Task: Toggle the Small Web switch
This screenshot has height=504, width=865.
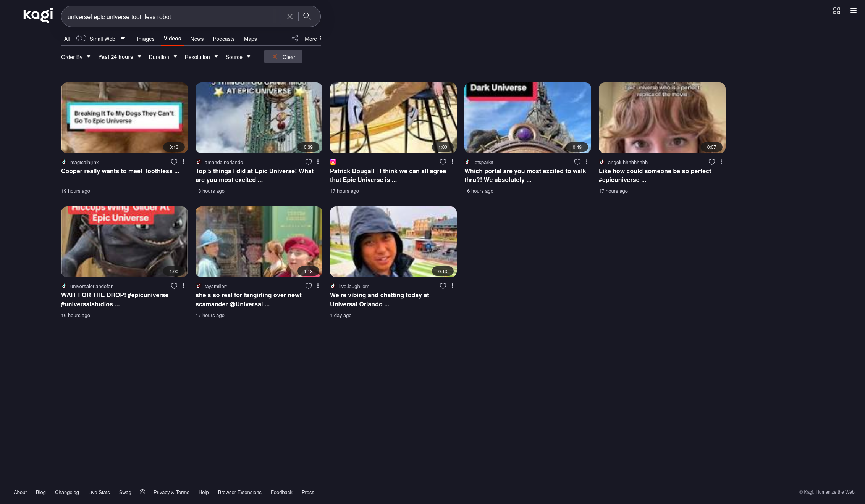Action: [81, 39]
